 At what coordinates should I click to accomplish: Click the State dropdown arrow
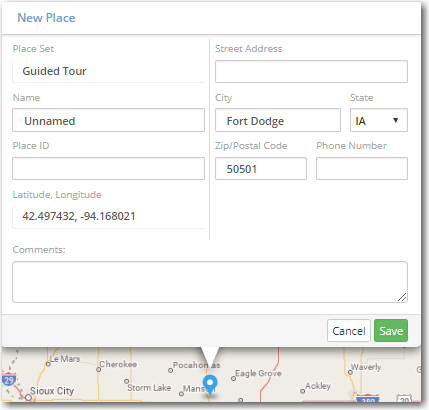[x=395, y=120]
